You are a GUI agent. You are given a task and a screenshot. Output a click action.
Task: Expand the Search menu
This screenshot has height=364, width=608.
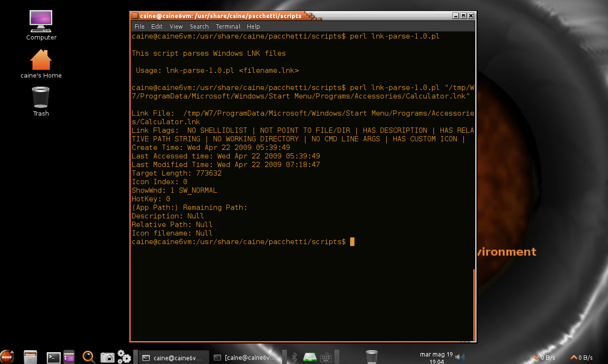click(x=199, y=27)
